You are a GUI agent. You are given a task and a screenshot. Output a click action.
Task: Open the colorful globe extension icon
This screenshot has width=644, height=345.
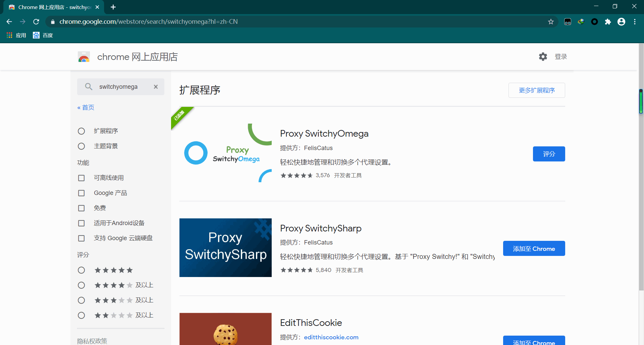click(581, 22)
